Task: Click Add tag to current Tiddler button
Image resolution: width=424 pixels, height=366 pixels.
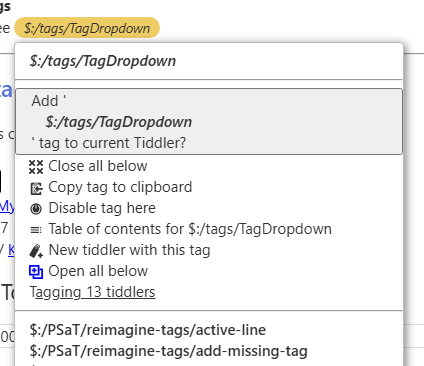Action: coord(209,121)
